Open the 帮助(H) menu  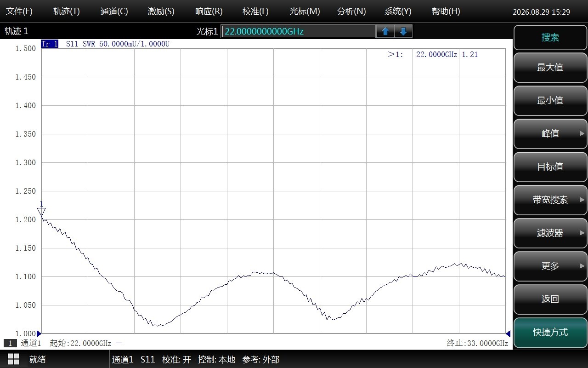coord(446,11)
